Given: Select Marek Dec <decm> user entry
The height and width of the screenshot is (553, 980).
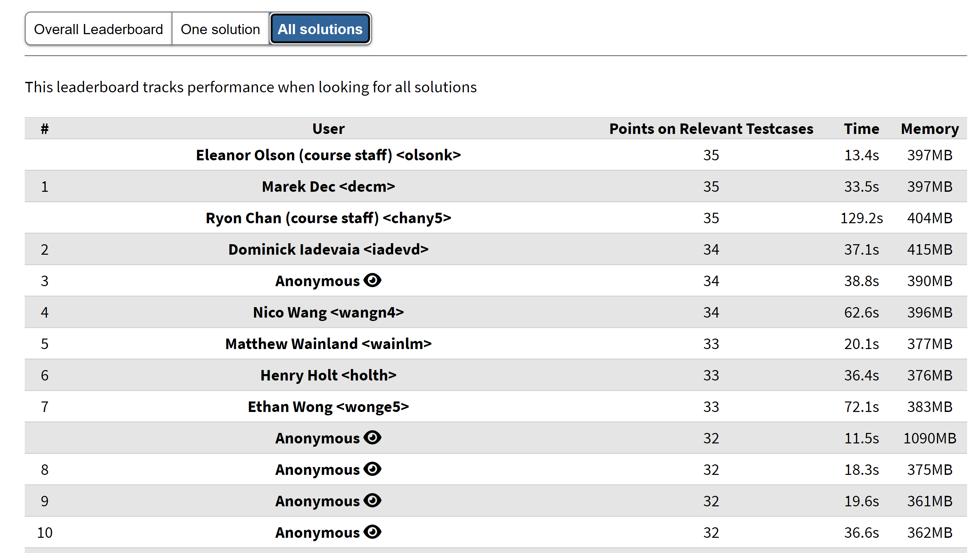Looking at the screenshot, I should click(x=328, y=186).
